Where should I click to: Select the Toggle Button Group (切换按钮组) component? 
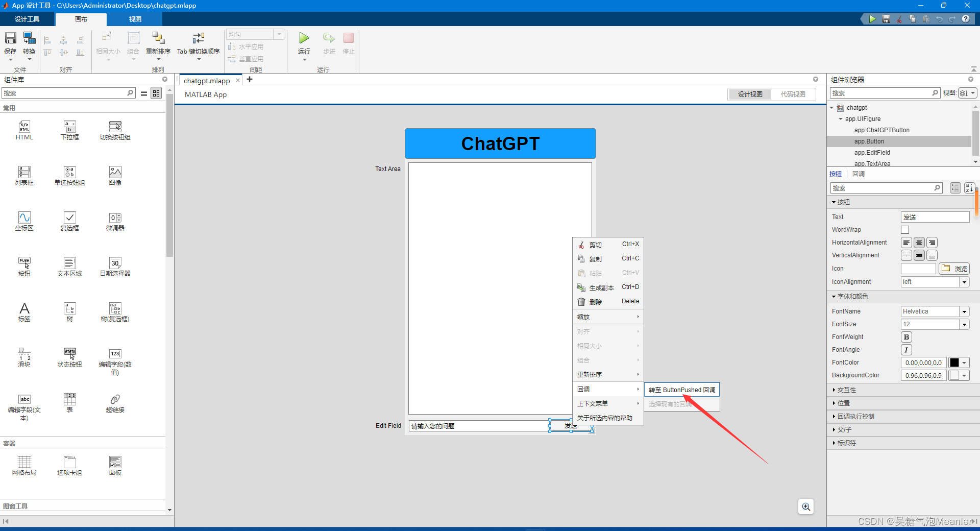click(x=115, y=131)
